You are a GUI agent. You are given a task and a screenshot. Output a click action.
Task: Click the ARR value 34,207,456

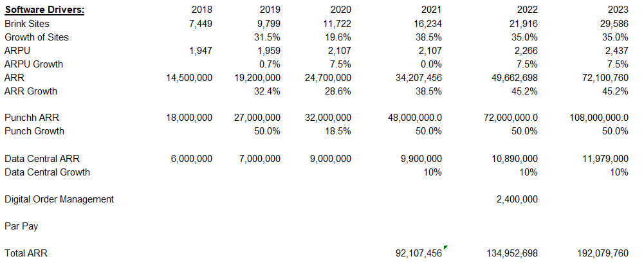point(419,78)
